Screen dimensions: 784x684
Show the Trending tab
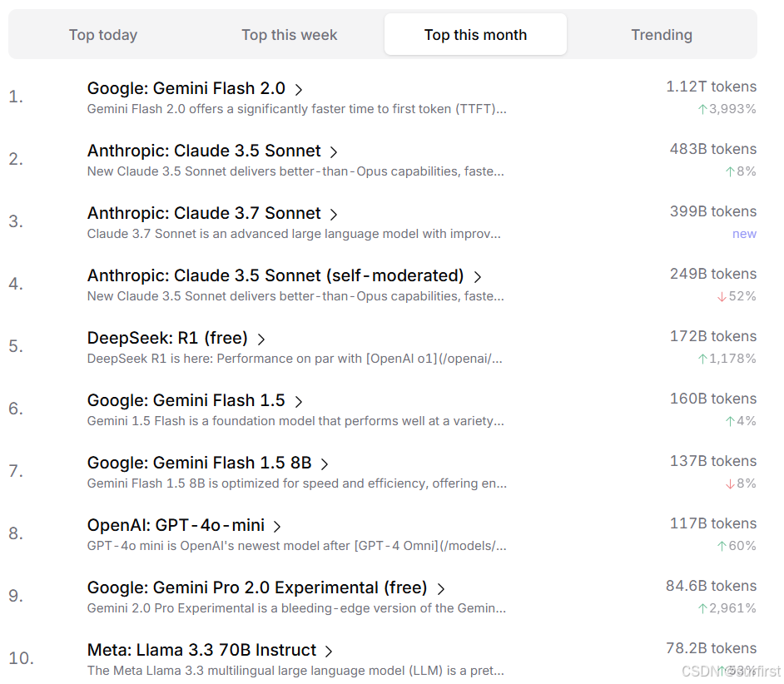click(662, 35)
